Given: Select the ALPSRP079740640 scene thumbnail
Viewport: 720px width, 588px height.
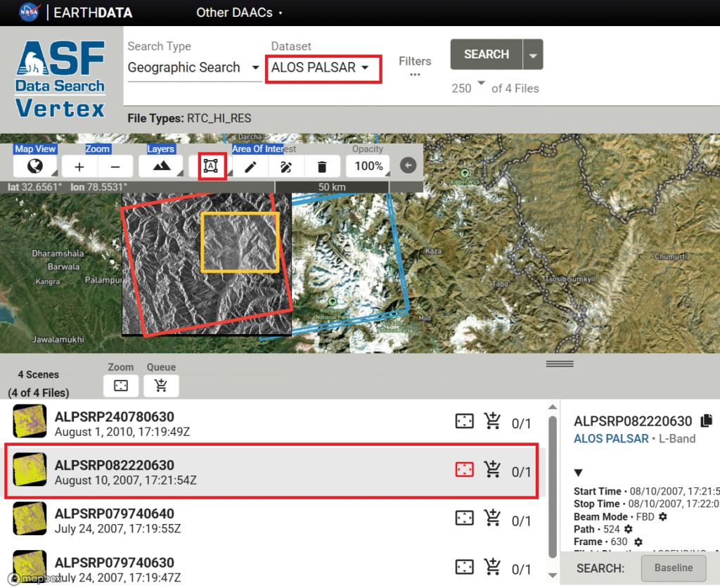Looking at the screenshot, I should coord(30,518).
